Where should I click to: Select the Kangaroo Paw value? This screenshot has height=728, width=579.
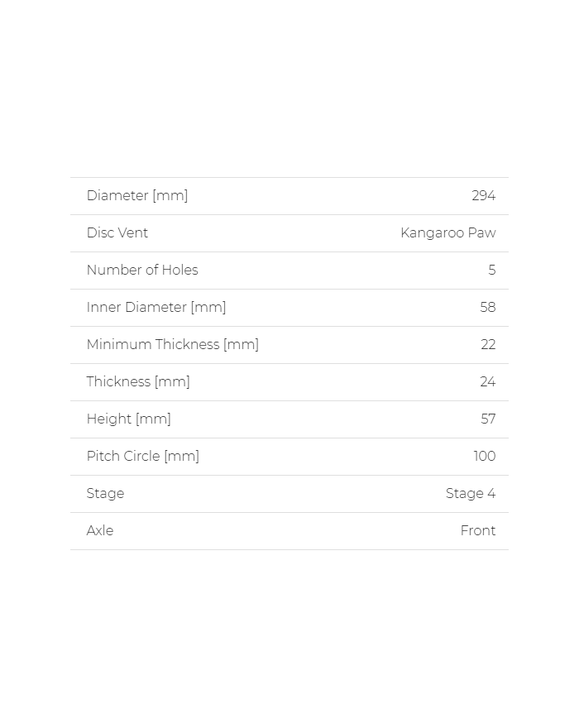click(447, 233)
